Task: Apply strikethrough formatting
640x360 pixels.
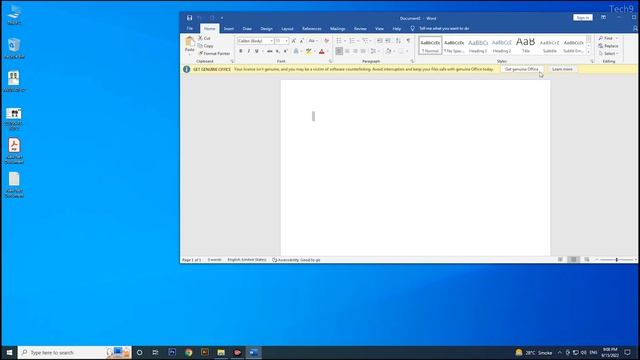Action: pyautogui.click(x=269, y=51)
